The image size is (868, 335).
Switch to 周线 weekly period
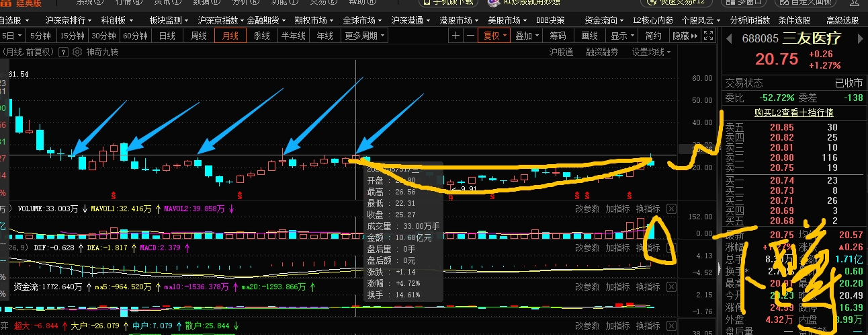[x=199, y=36]
